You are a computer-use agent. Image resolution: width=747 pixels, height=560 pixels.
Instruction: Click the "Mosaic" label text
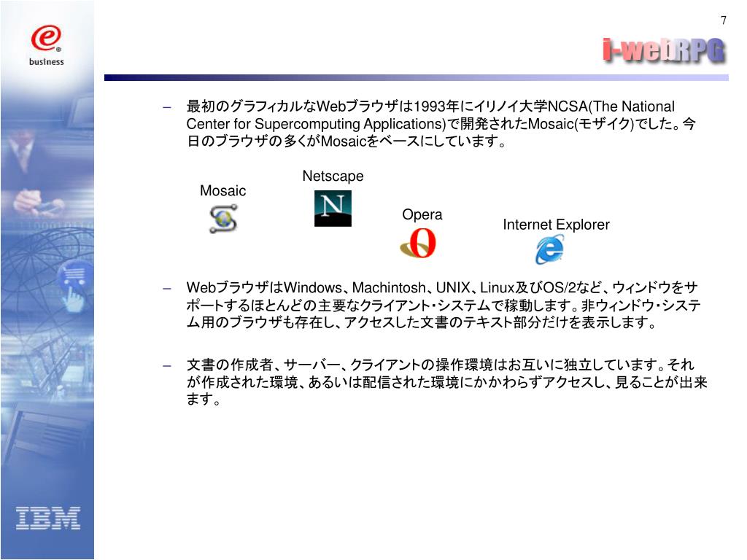pyautogui.click(x=223, y=191)
